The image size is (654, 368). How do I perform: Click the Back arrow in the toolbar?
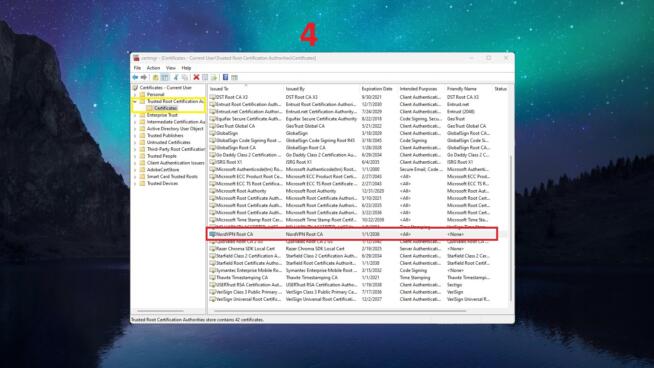tap(135, 78)
